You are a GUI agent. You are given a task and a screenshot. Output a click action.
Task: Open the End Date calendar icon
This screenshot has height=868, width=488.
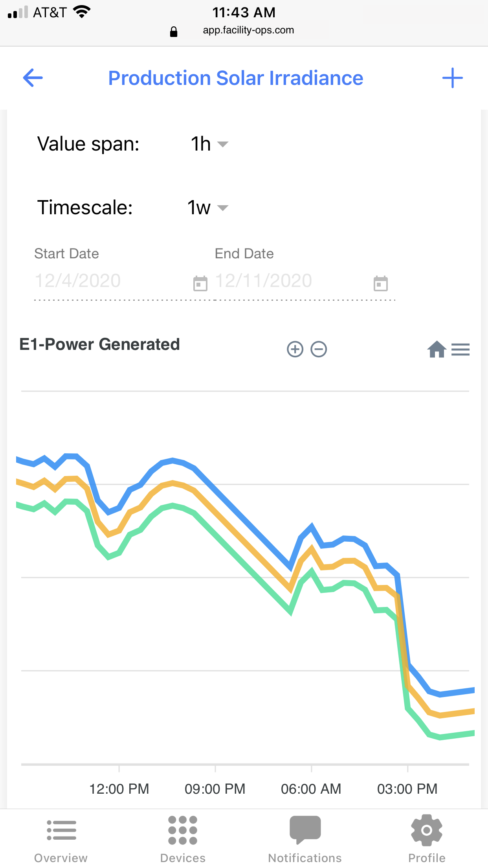click(380, 283)
